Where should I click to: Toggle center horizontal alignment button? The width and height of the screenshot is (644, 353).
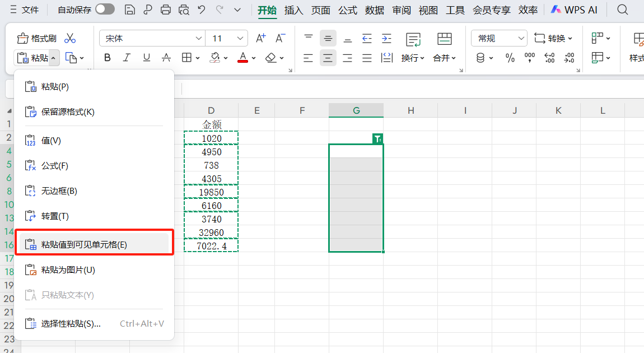[x=328, y=58]
